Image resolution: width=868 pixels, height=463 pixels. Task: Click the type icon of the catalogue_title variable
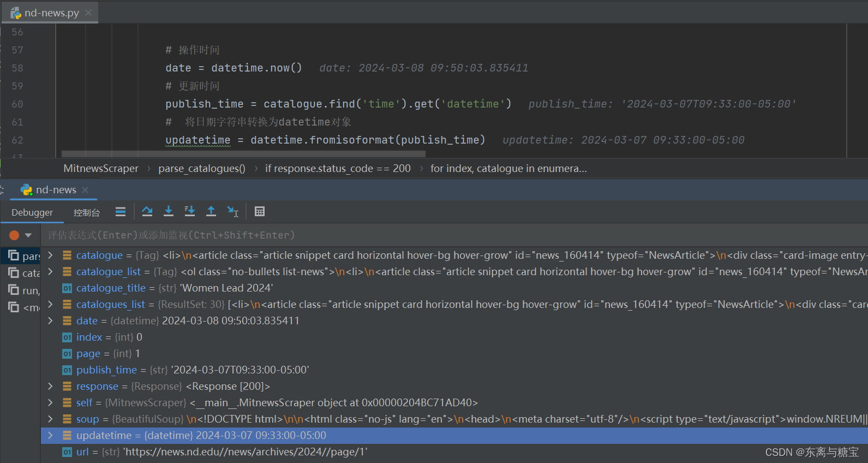coord(67,288)
